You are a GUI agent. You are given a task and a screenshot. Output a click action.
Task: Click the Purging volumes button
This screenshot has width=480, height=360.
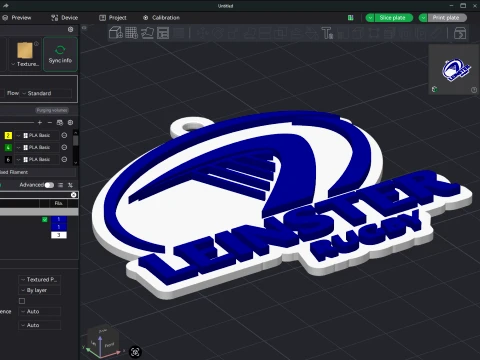tap(52, 110)
